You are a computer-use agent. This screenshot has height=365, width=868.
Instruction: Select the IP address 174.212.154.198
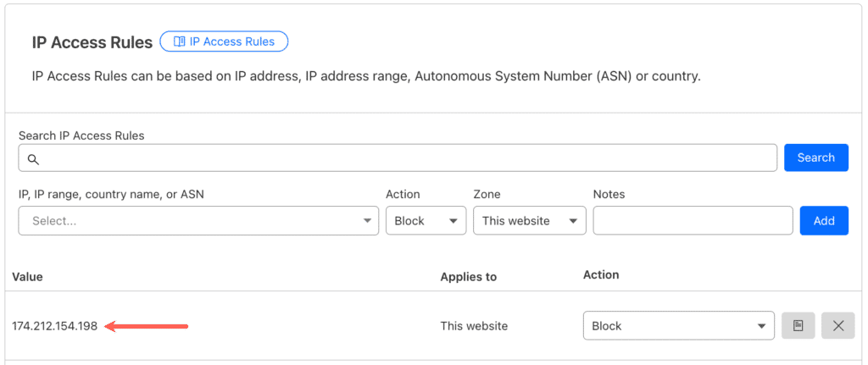point(55,326)
